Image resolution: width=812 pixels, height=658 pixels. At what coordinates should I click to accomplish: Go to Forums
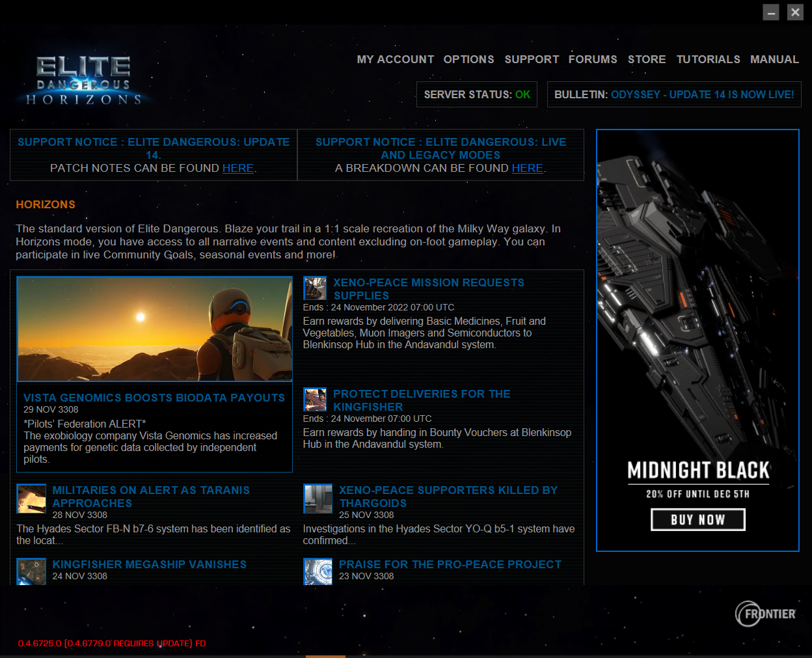coord(593,59)
